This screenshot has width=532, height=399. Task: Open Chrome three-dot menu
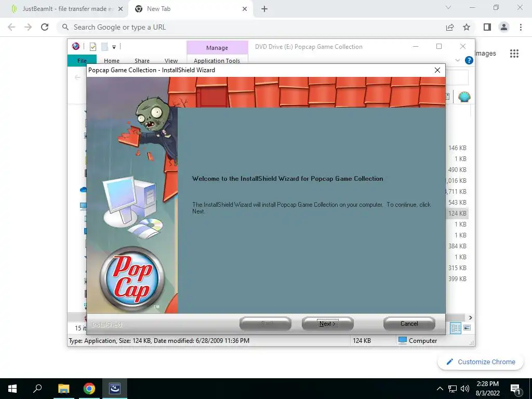521,27
